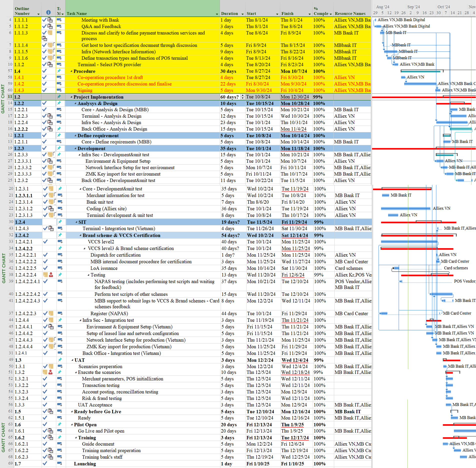
Task: Click outline number cell 1.2.4.2.2.4.1
Action: pyautogui.click(x=28, y=284)
